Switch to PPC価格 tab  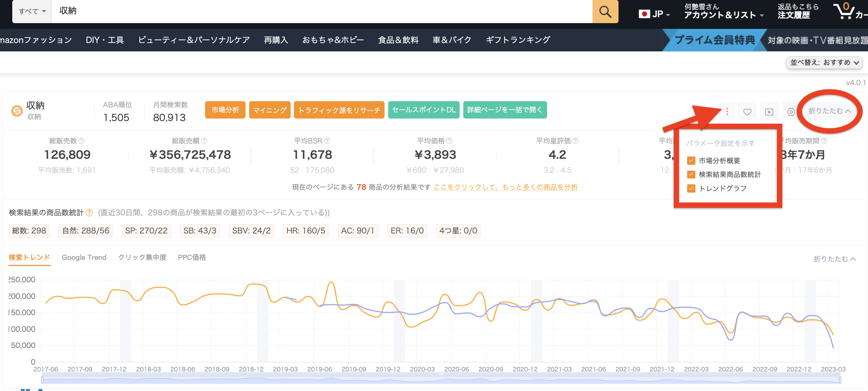point(192,257)
